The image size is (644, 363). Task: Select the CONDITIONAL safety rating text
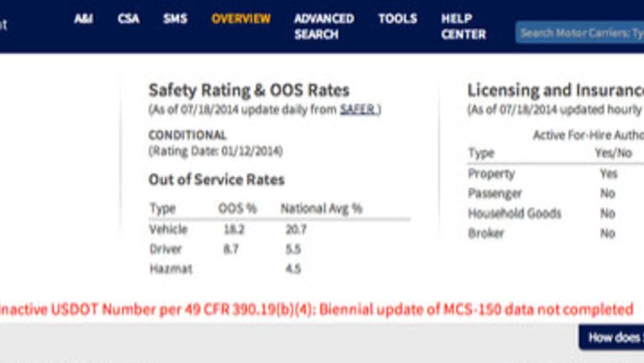187,135
